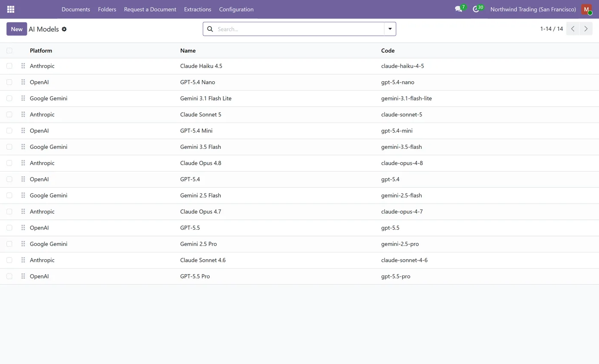Open the main apps grid menu

(11, 9)
